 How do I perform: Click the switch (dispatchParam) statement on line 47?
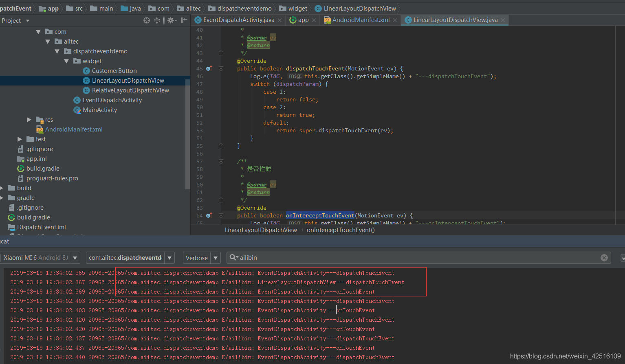point(289,84)
